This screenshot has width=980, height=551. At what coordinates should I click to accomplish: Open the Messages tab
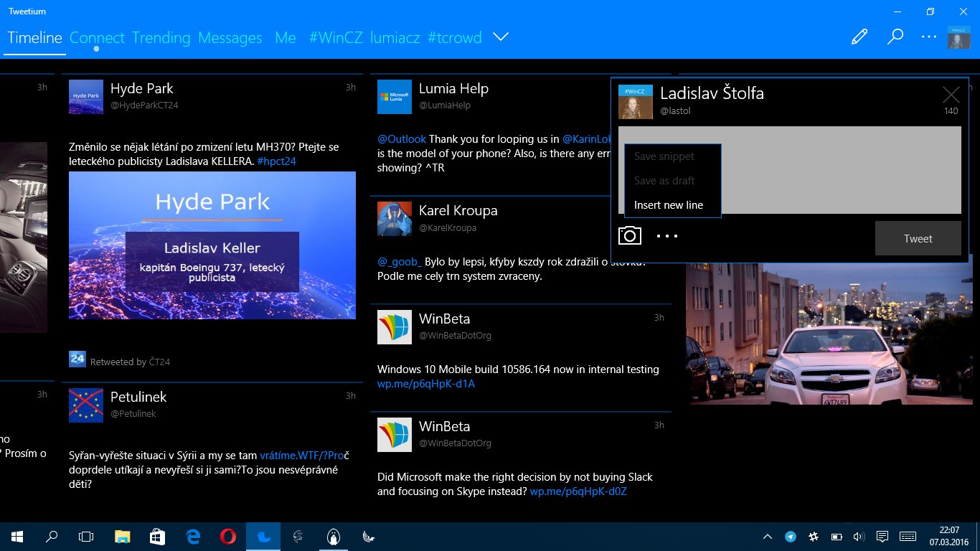point(230,38)
